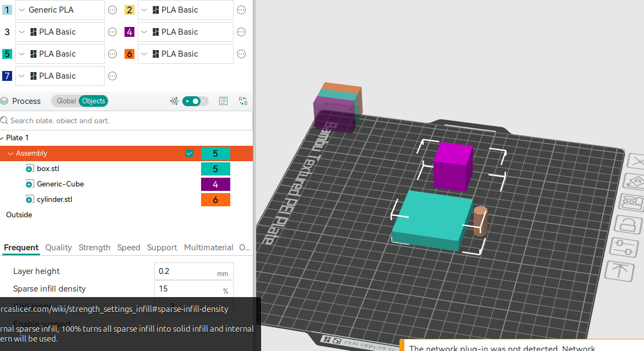
Task: Open the Generic PLA filament dropdown
Action: tap(60, 10)
